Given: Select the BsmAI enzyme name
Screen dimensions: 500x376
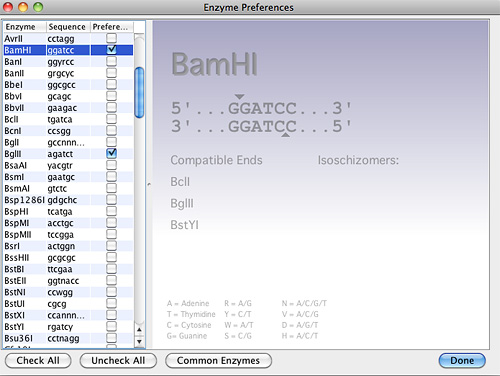Looking at the screenshot, I should click(17, 188).
